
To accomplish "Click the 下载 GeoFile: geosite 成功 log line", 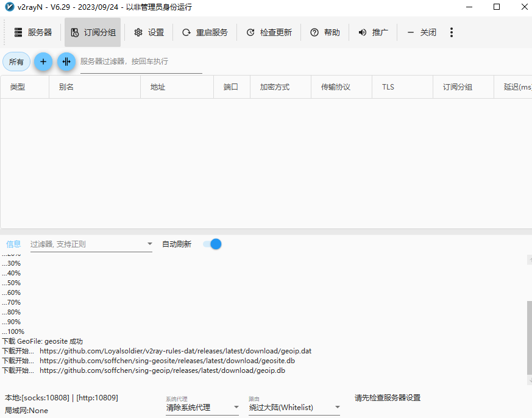I will [x=43, y=341].
